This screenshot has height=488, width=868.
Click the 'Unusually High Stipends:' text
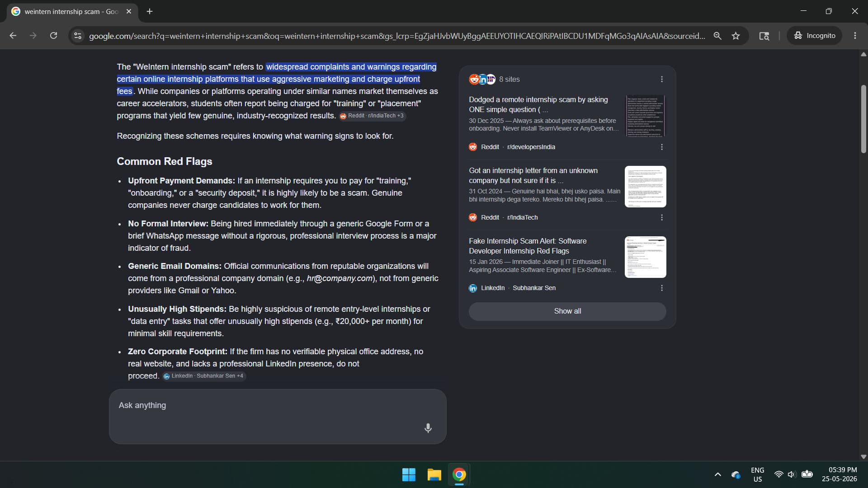point(177,309)
